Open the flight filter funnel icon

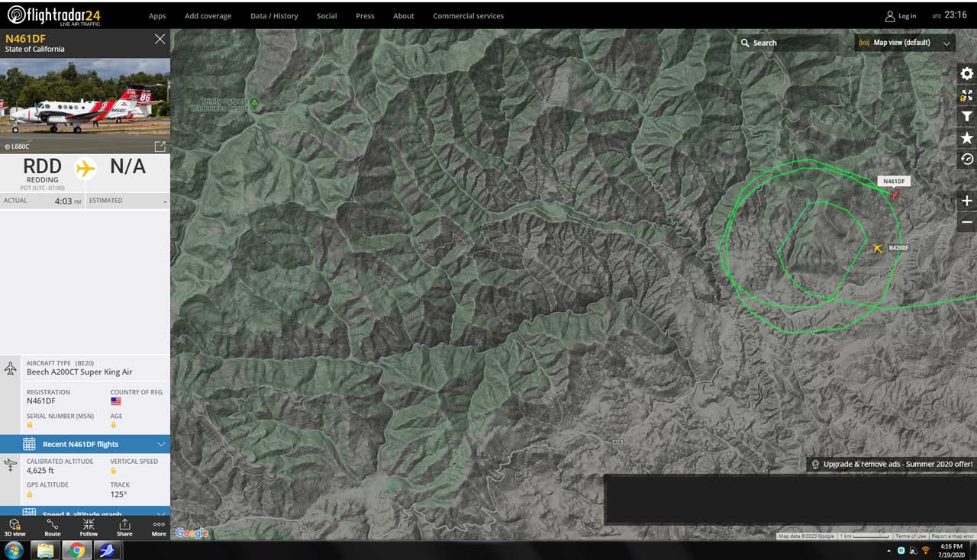tap(966, 117)
